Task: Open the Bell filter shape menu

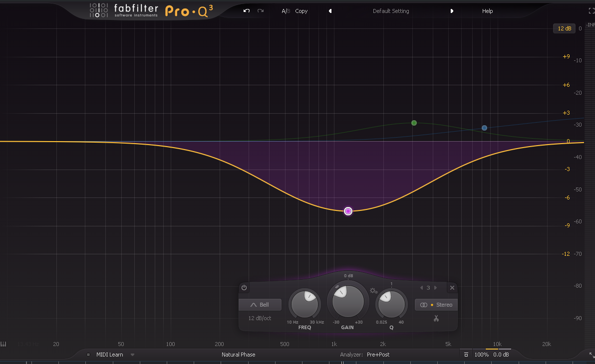Action: [x=260, y=305]
